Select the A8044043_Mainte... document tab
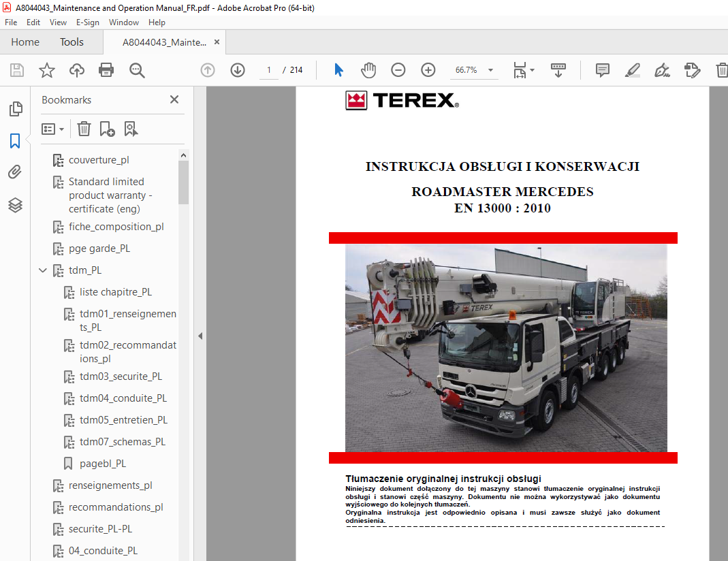 point(164,42)
